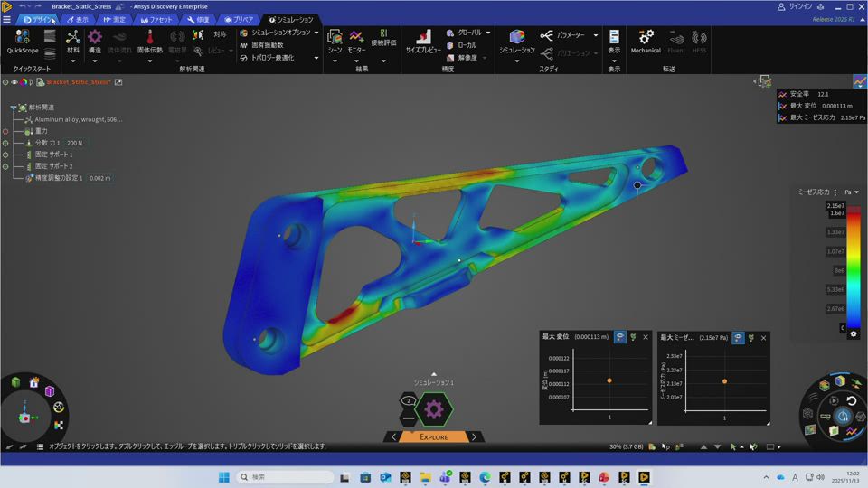Click the サイズプレビュー icon
Image resolution: width=868 pixels, height=488 pixels.
[x=422, y=40]
